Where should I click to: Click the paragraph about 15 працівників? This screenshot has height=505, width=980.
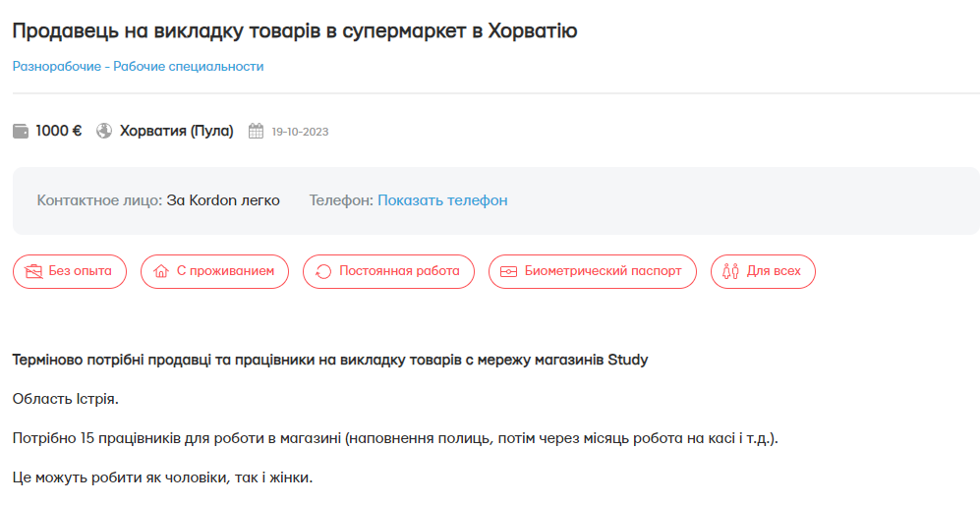point(395,438)
